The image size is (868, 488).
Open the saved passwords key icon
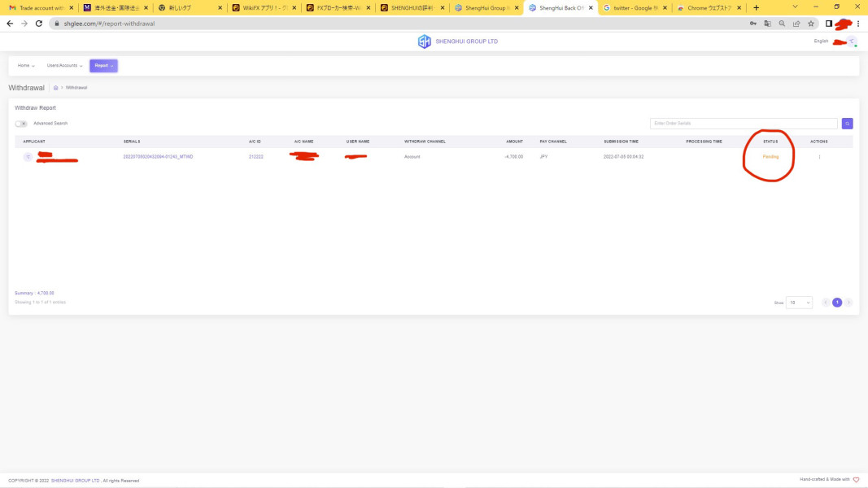752,24
